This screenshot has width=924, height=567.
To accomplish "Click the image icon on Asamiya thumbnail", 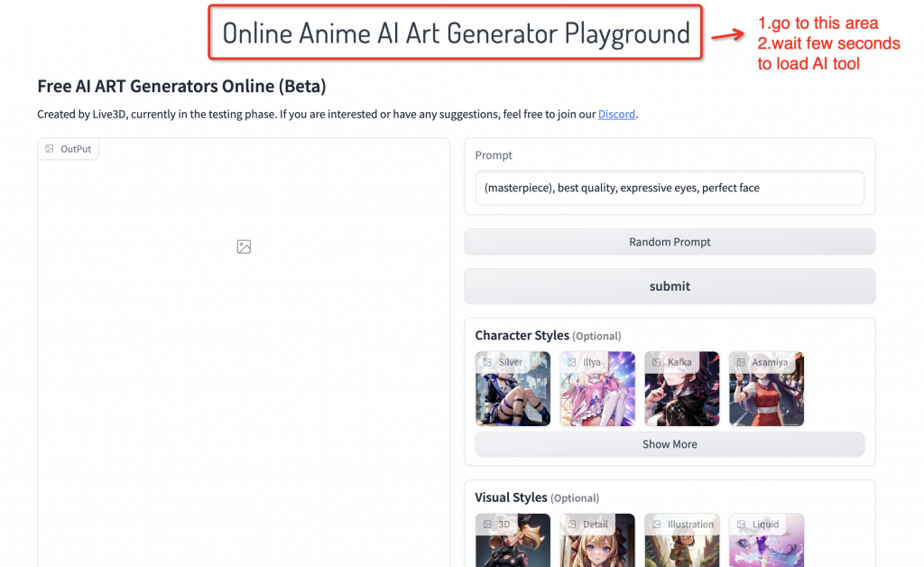I will 741,362.
